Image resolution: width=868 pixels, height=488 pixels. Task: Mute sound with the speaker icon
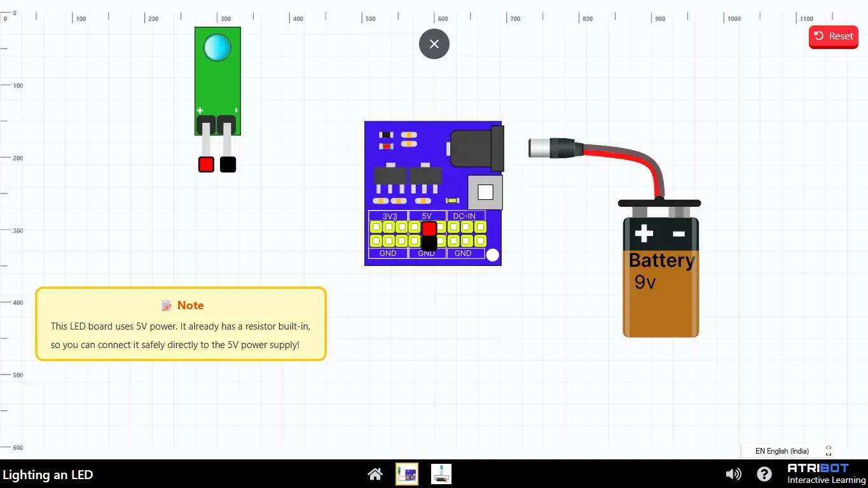point(734,474)
